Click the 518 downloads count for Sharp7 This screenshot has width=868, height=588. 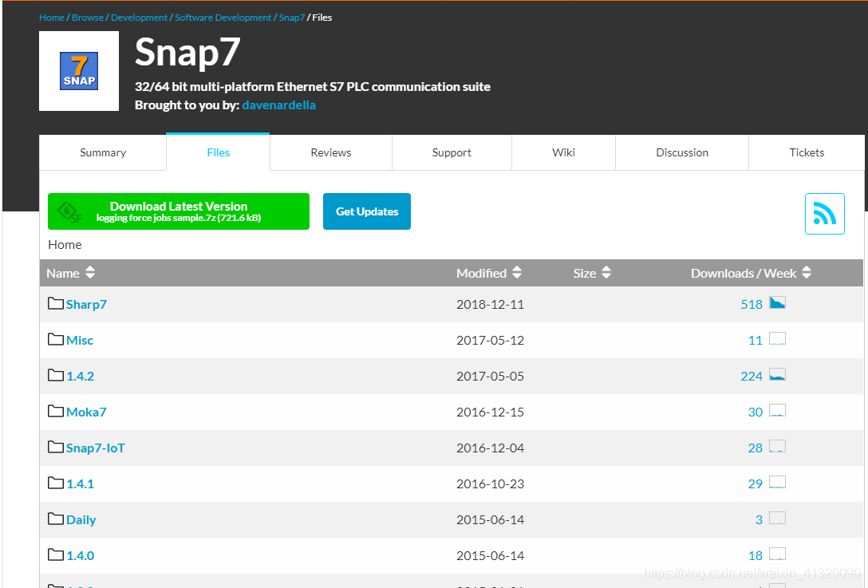tap(752, 305)
